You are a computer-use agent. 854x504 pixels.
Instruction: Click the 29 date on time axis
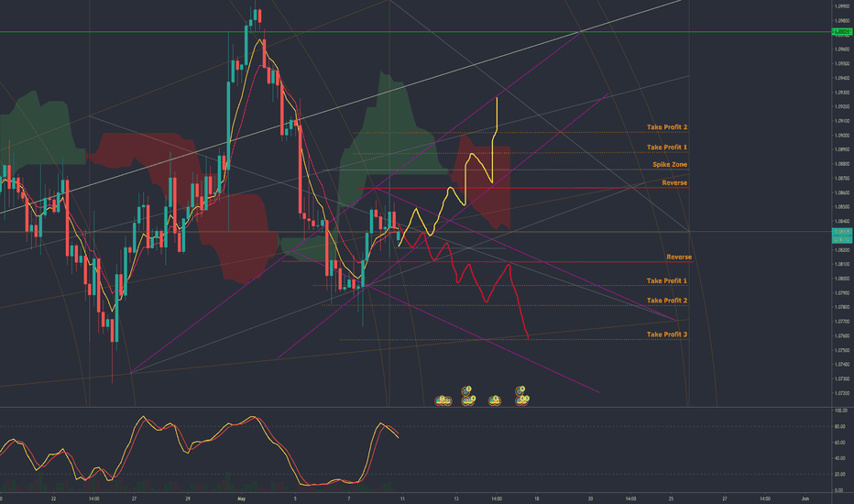187,499
